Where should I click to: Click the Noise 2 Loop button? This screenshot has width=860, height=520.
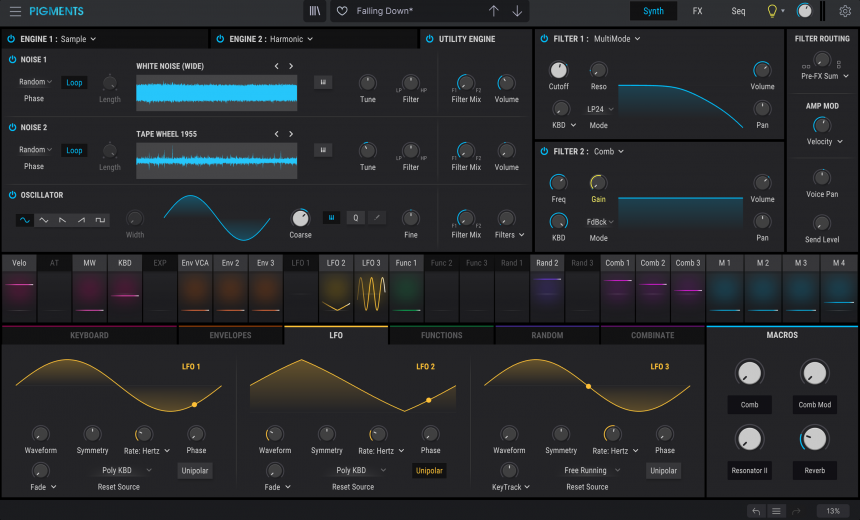(74, 150)
